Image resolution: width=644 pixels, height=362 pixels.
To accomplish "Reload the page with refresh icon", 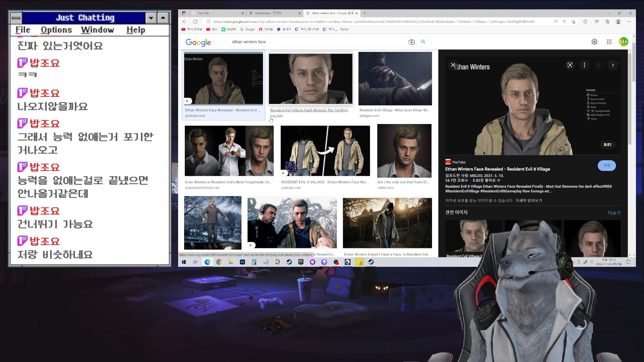I will (x=195, y=21).
